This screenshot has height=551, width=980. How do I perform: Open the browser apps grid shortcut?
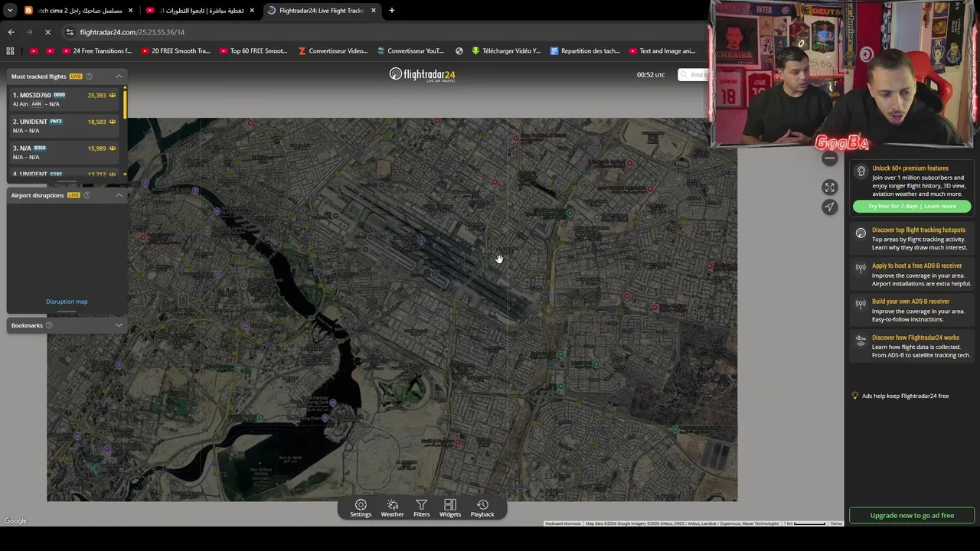coord(10,51)
